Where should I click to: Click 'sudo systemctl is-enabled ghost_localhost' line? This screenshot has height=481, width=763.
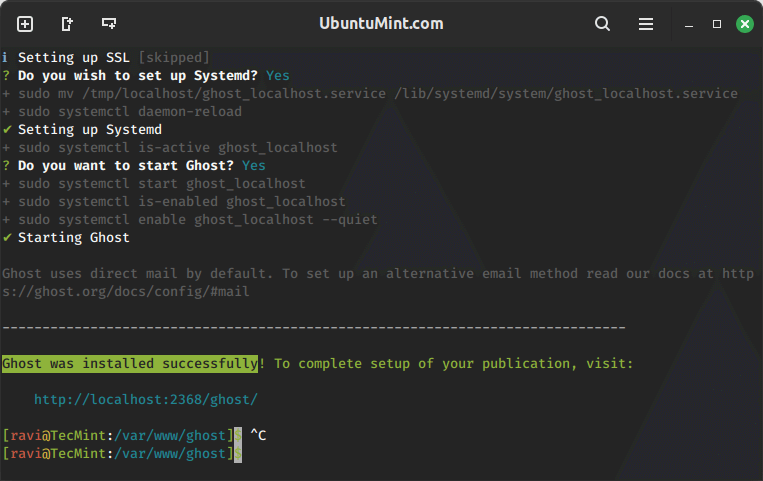[174, 202]
